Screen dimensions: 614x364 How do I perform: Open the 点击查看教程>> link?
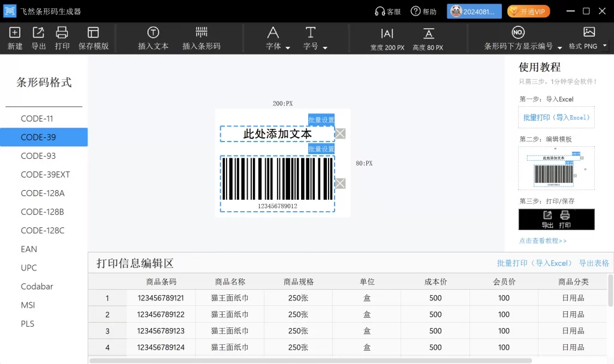pyautogui.click(x=543, y=240)
